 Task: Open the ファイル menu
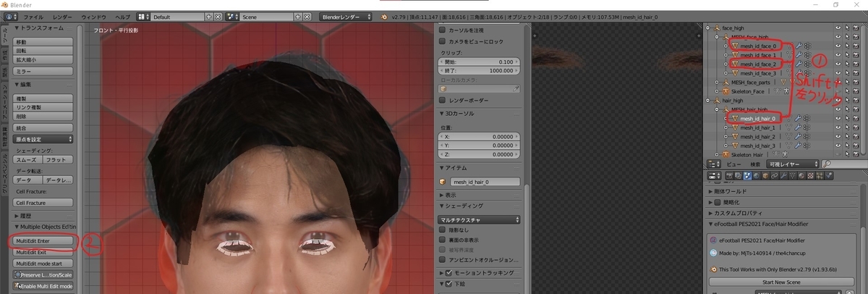coord(33,16)
